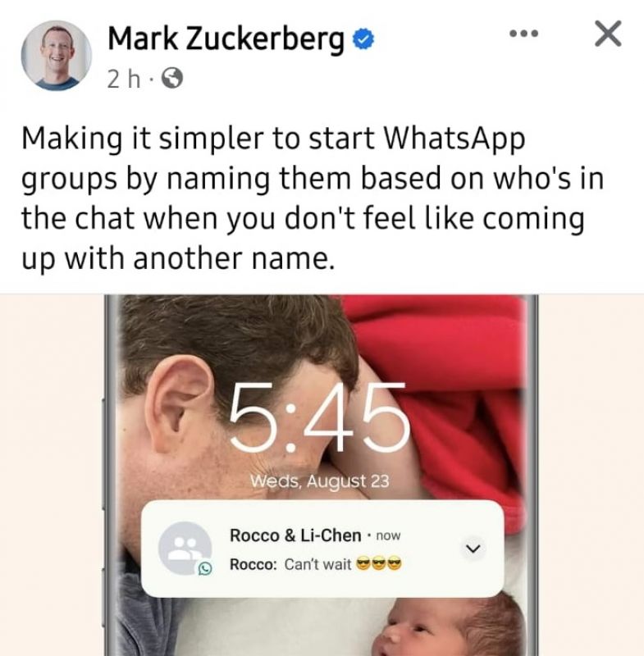Click the small WhatsApp logo badge

205,568
